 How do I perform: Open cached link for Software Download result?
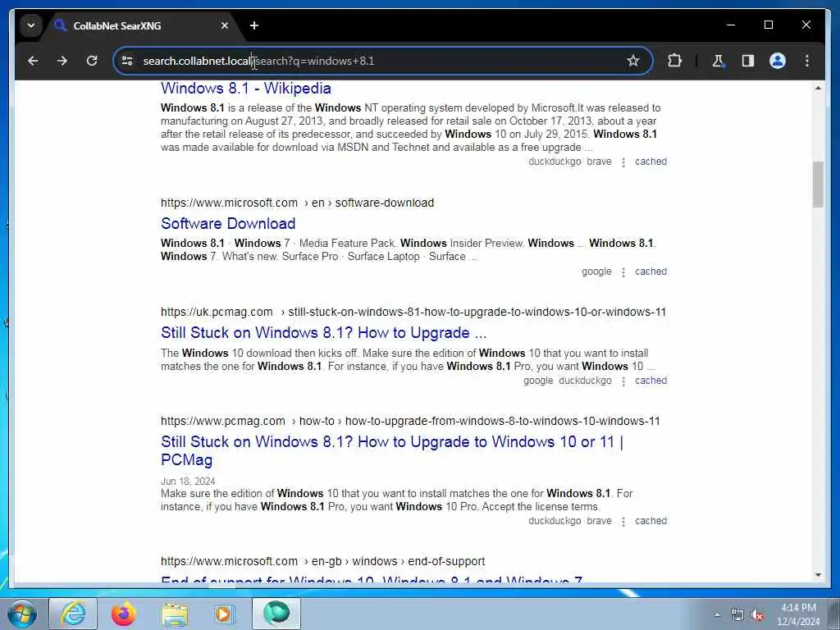pos(651,271)
